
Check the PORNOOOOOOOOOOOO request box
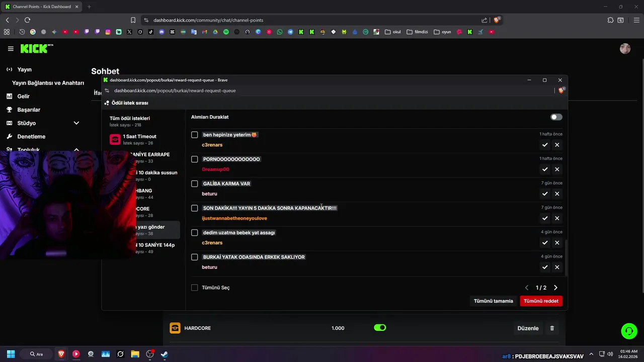[195, 159]
